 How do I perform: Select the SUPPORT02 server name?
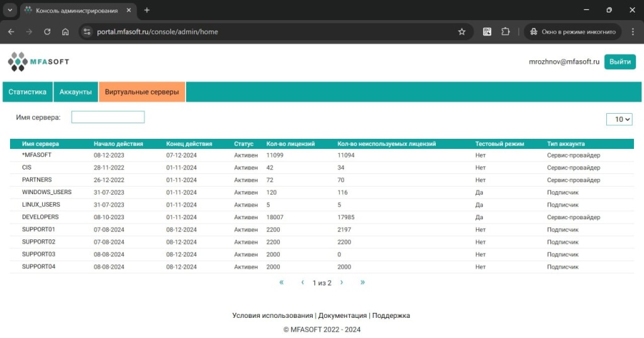pyautogui.click(x=38, y=242)
